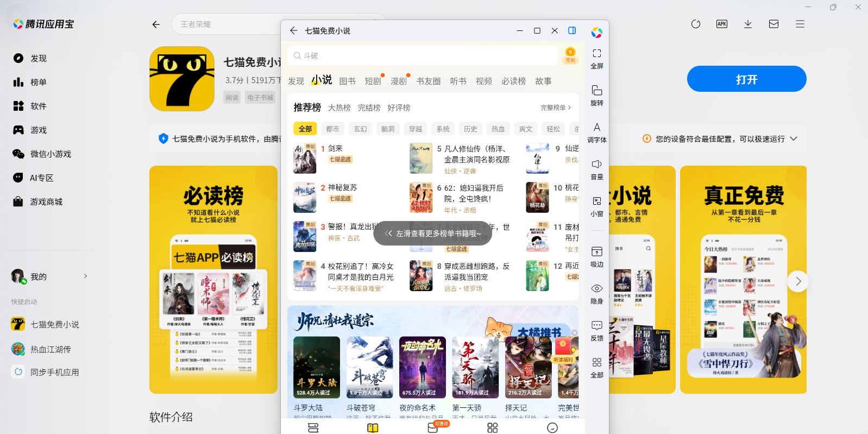Toggle the side toolbar panel icon
This screenshot has width=868, height=434.
coord(571,30)
